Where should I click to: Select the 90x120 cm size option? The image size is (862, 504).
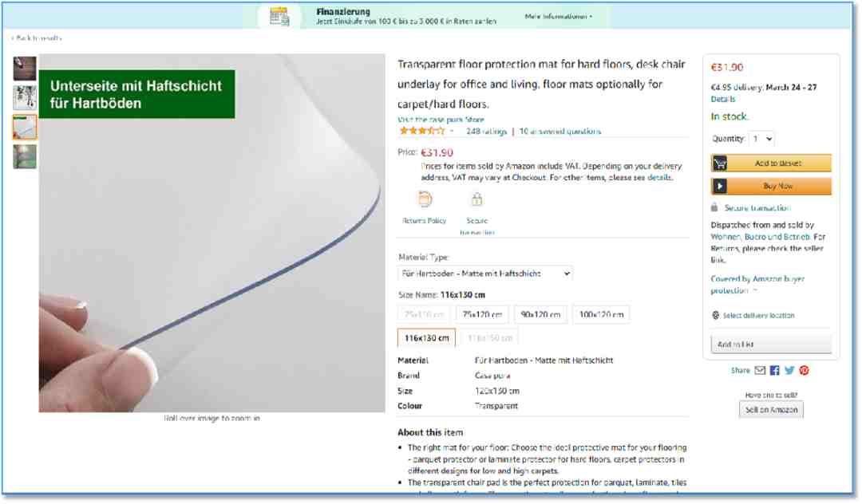coord(540,314)
